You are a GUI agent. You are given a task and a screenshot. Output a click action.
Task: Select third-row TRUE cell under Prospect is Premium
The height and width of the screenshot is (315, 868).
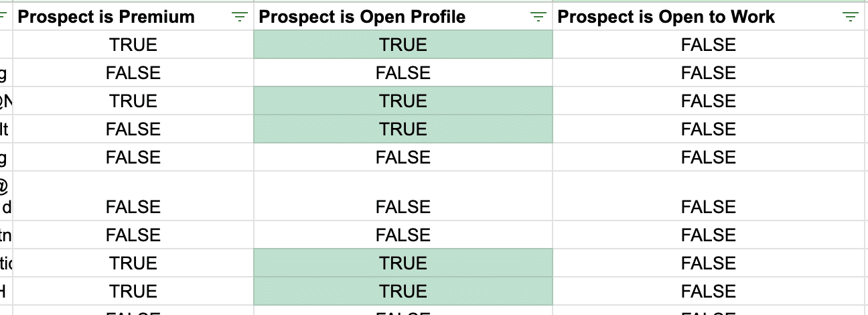[133, 101]
